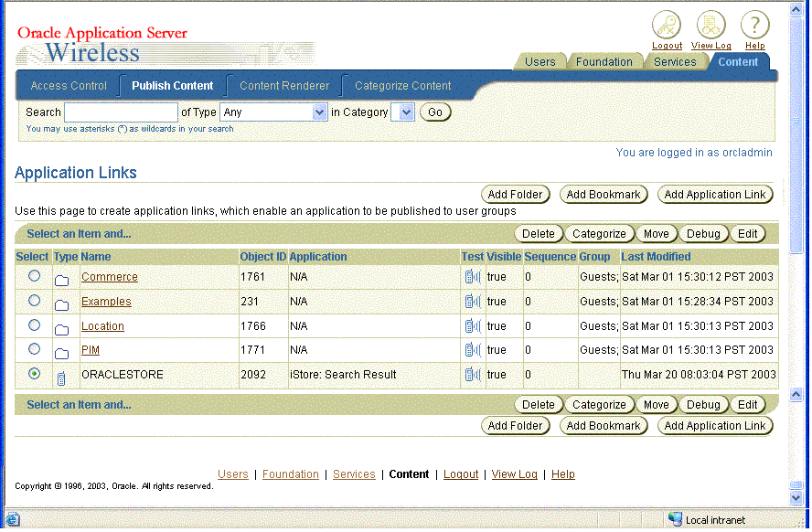The image size is (812, 532).
Task: Open the Publish Content subtab
Action: 173,86
